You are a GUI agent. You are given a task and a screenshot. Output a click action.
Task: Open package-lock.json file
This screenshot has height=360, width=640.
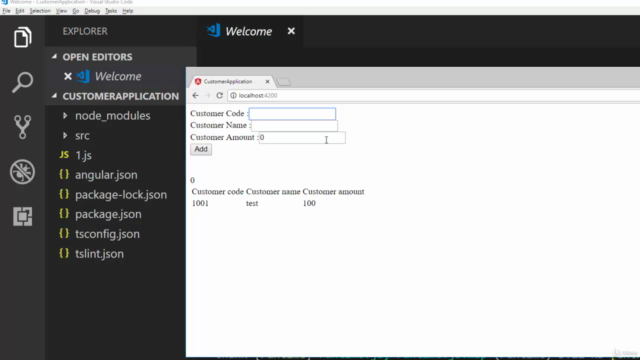pyautogui.click(x=121, y=195)
